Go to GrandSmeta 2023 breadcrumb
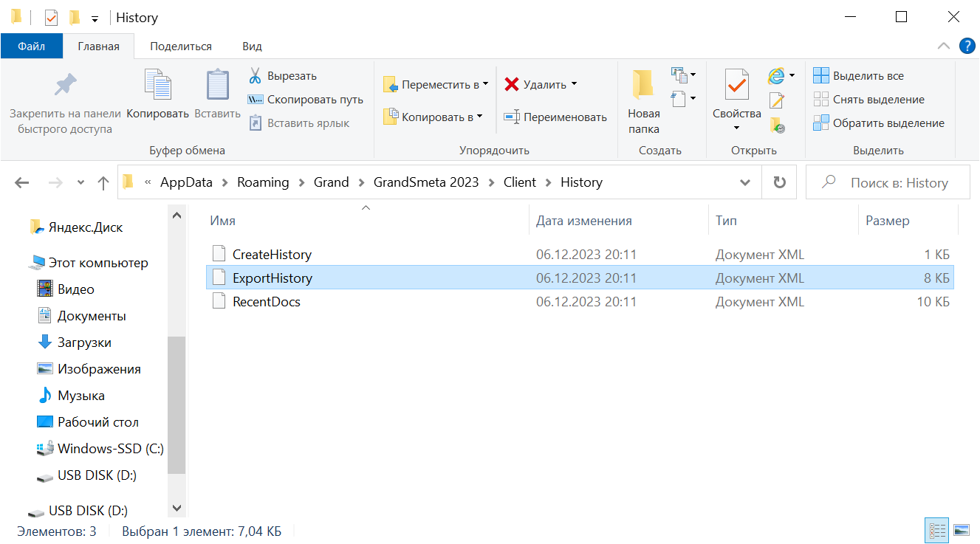 pyautogui.click(x=426, y=182)
